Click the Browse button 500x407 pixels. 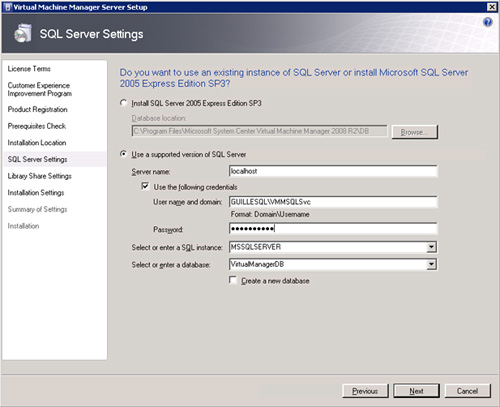(414, 132)
